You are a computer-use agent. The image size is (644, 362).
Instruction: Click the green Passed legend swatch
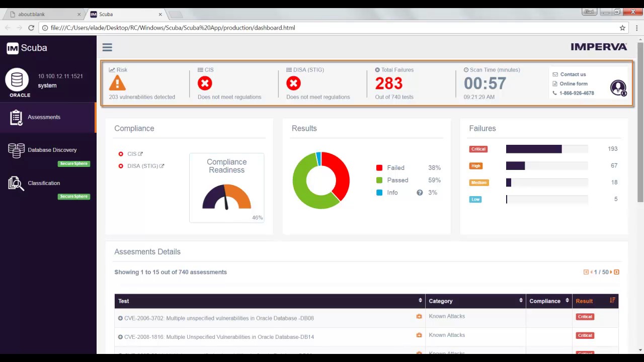pyautogui.click(x=379, y=180)
